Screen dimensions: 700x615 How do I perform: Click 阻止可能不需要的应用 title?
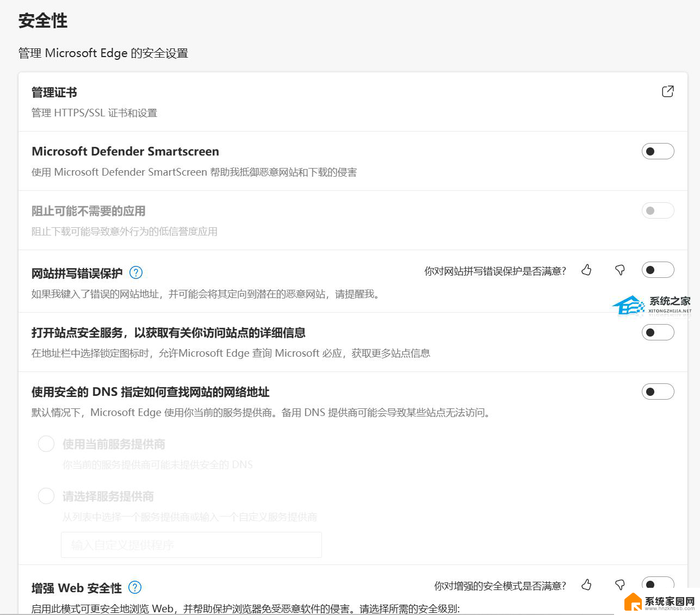89,211
